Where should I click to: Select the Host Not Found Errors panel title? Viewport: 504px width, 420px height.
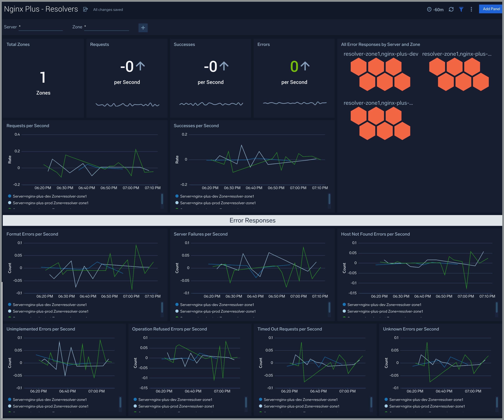pyautogui.click(x=375, y=234)
